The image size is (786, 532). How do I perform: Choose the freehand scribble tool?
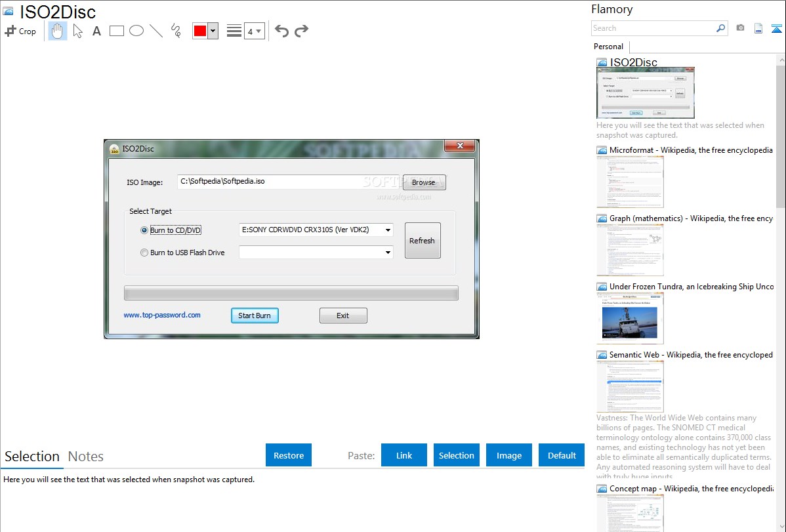(176, 31)
